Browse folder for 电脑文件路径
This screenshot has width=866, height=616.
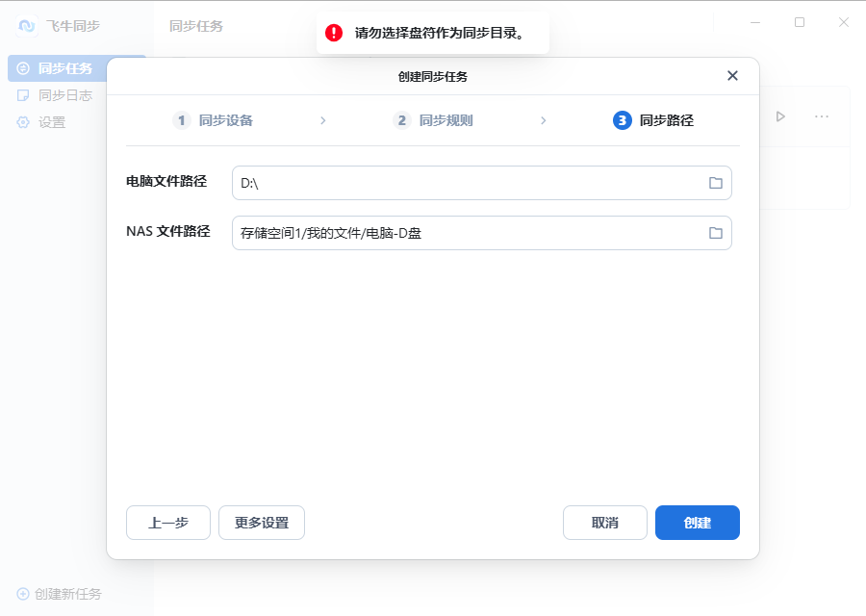pos(716,183)
